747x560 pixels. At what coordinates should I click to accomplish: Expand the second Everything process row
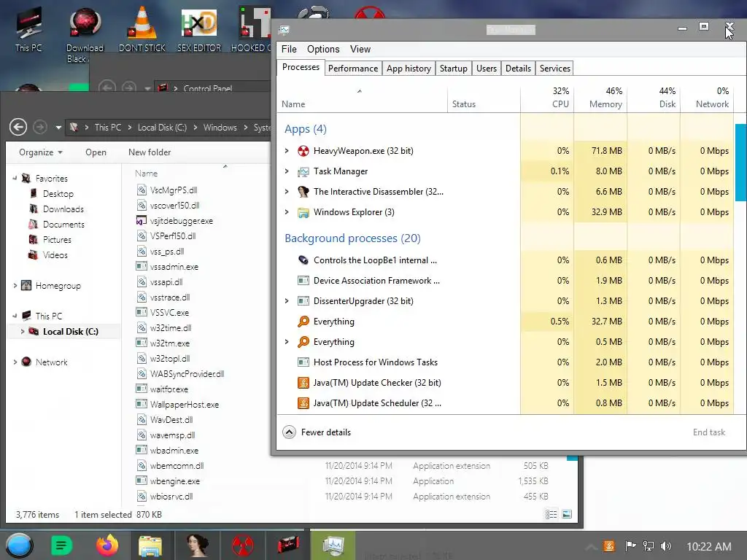coord(287,342)
